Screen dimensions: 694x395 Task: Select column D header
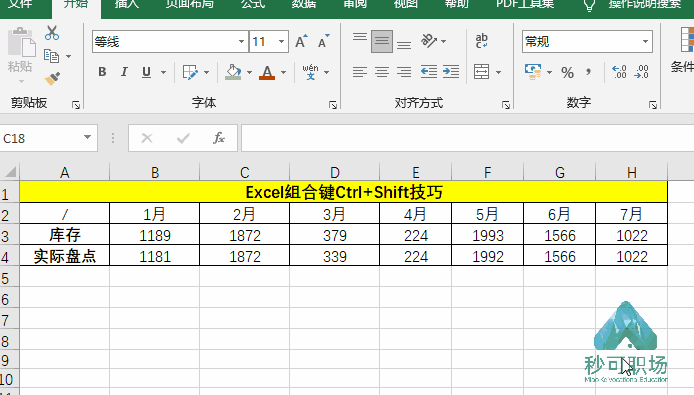click(335, 172)
